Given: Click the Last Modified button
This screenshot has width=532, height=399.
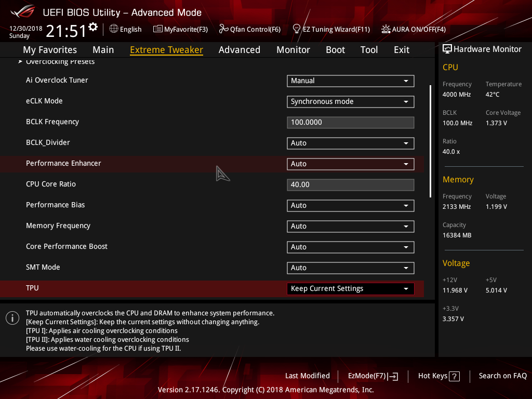Looking at the screenshot, I should pyautogui.click(x=308, y=376).
